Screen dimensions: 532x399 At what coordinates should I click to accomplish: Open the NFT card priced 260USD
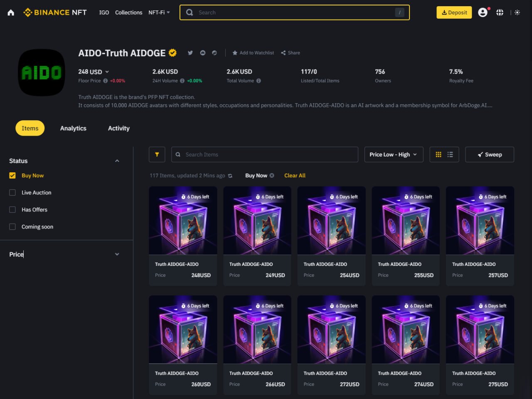pos(183,345)
